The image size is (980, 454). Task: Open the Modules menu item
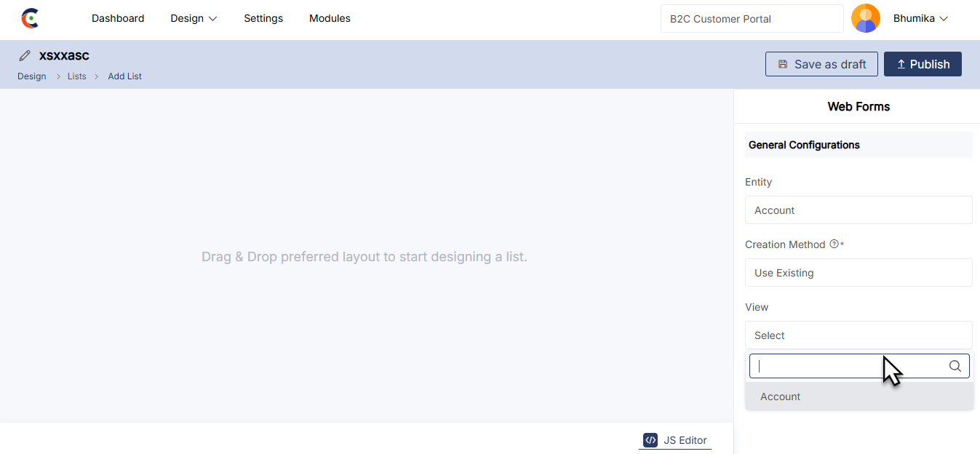point(330,19)
